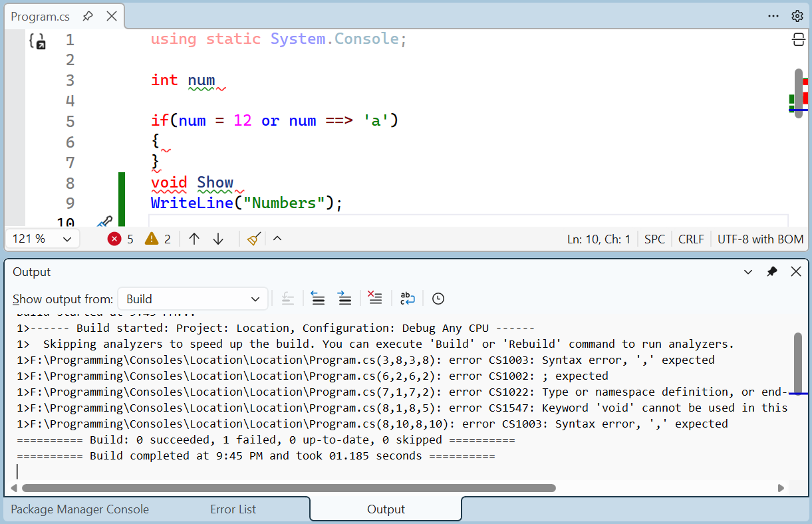Screen dimensions: 812x524
Task: Click the screwdriver quick actions icon on line 10
Action: click(x=104, y=222)
